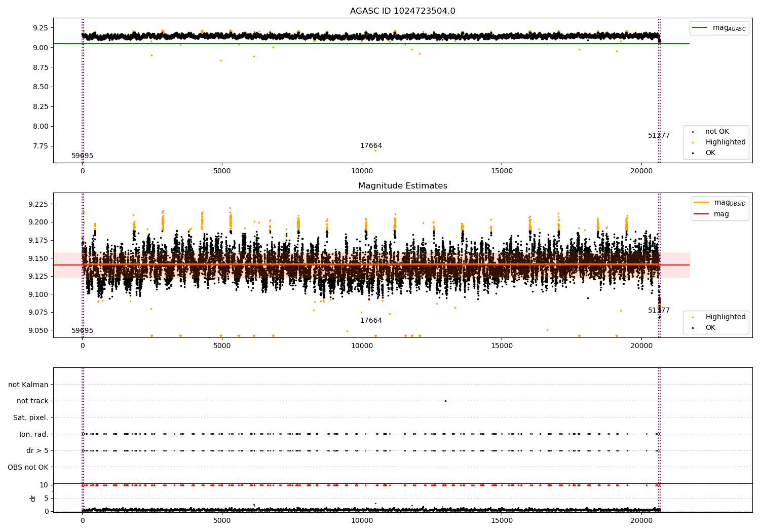Viewport: 760px width, 532px height.
Task: Click the 59695 annotation in the top plot
Action: [82, 156]
